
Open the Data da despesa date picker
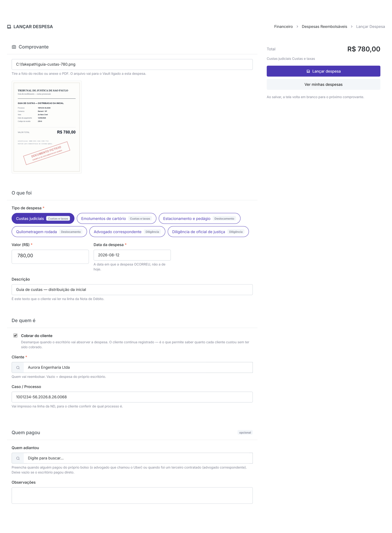click(x=132, y=255)
